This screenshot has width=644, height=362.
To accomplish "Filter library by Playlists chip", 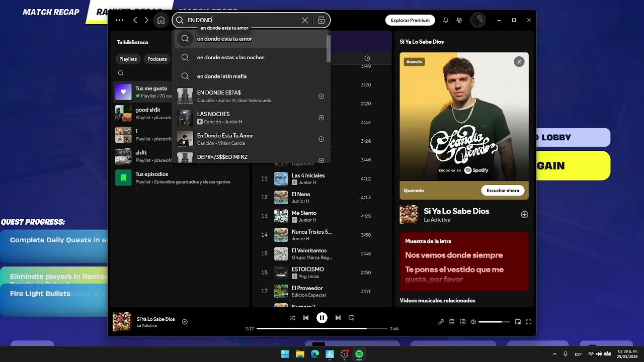I will point(128,59).
